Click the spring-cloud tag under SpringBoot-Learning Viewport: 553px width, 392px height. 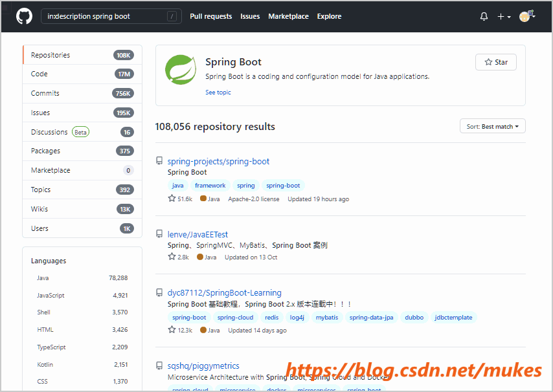(235, 318)
